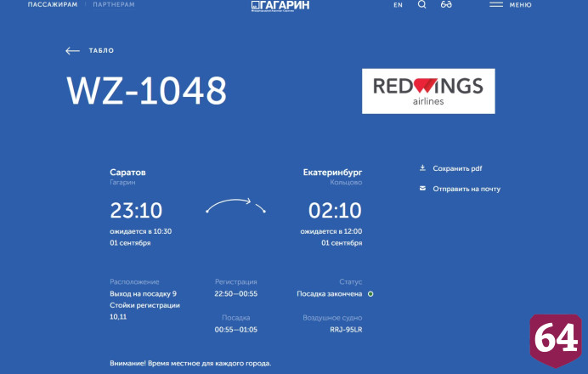Click departure city Саратов
The height and width of the screenshot is (374, 588).
pos(127,173)
